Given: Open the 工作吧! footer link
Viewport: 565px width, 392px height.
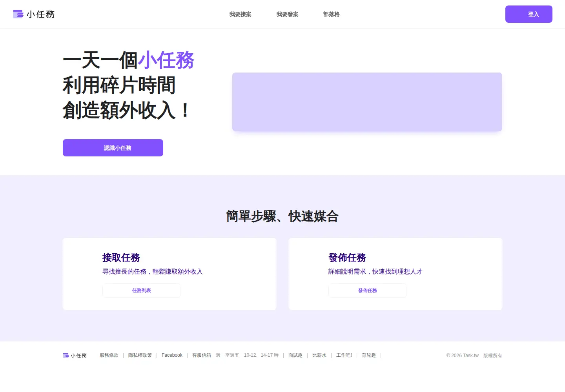Looking at the screenshot, I should 344,355.
